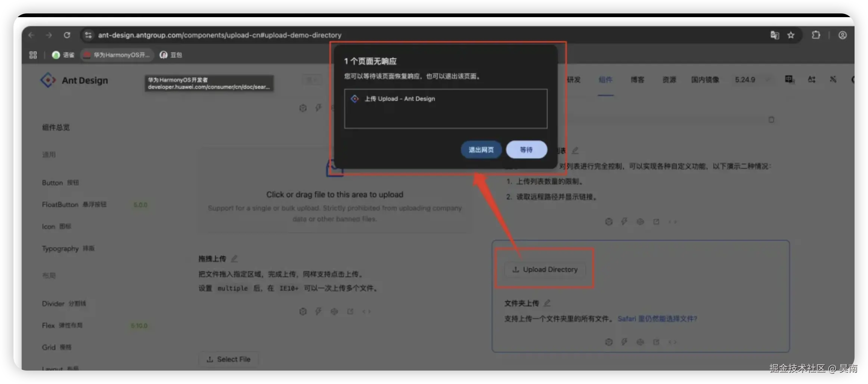Click the theme icon next to direction toggle
The height and width of the screenshot is (384, 868).
coord(833,79)
